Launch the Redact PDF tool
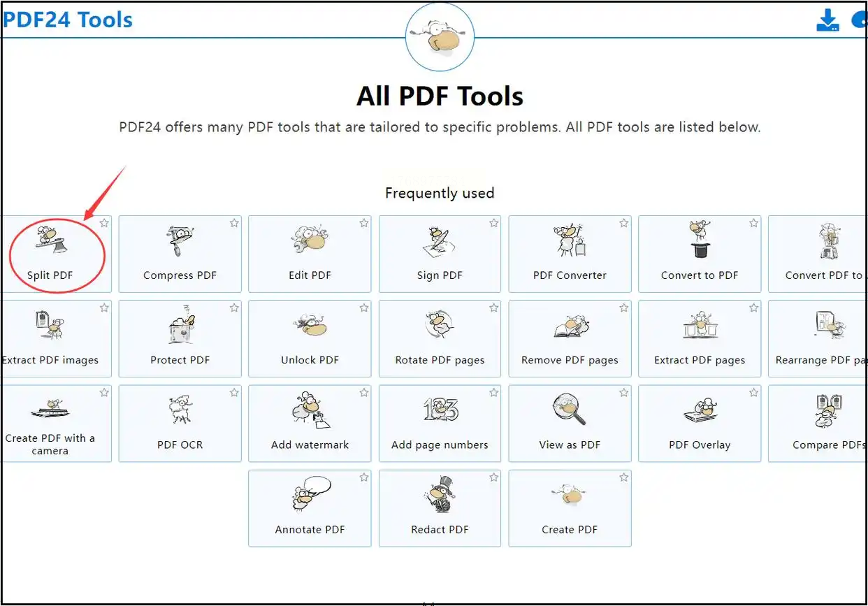 (x=440, y=508)
